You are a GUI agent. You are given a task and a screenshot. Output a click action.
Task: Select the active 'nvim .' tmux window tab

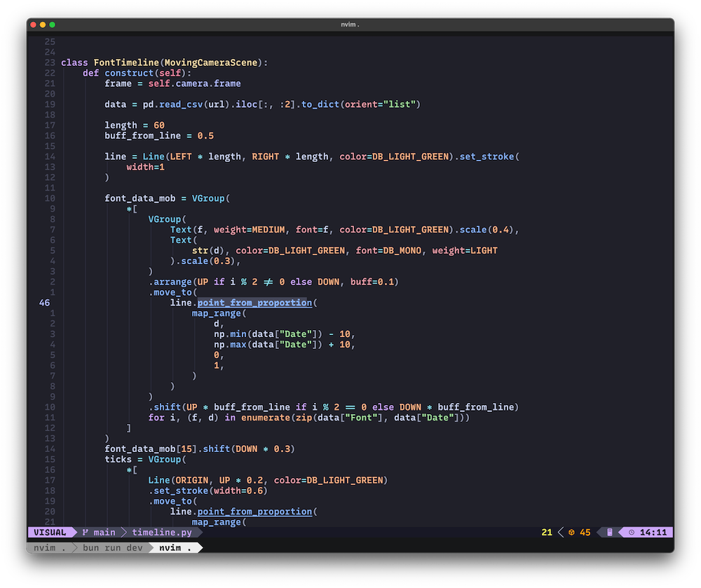point(175,548)
